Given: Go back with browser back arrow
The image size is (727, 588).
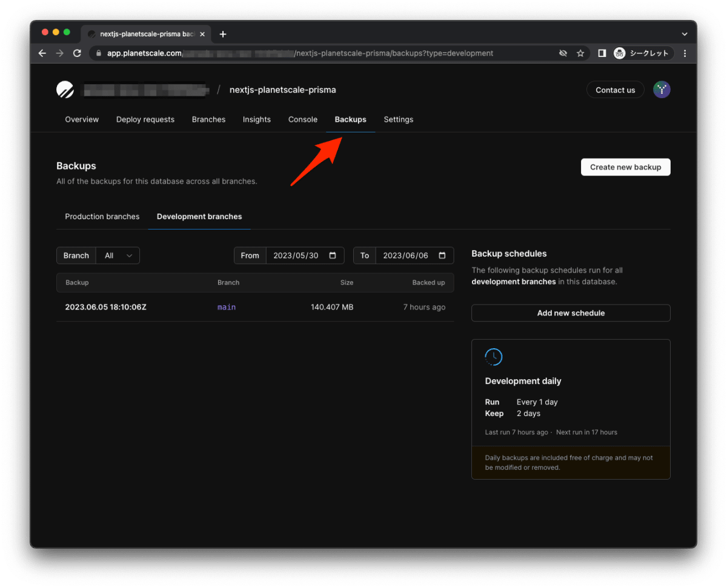Looking at the screenshot, I should tap(42, 53).
